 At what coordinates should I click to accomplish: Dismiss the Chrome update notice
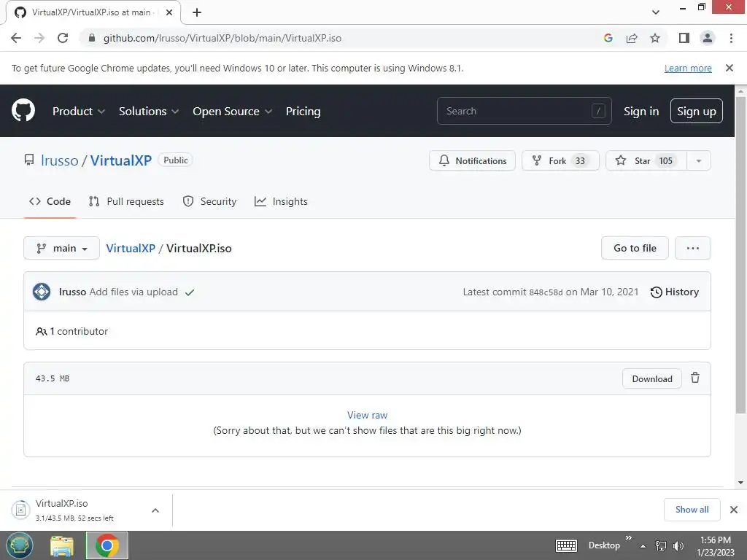coord(729,68)
